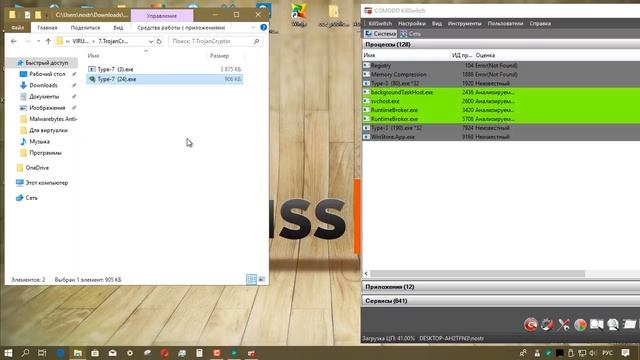
Task: Select the backgroundTaskHost.exe process row
Action: [x=501, y=92]
